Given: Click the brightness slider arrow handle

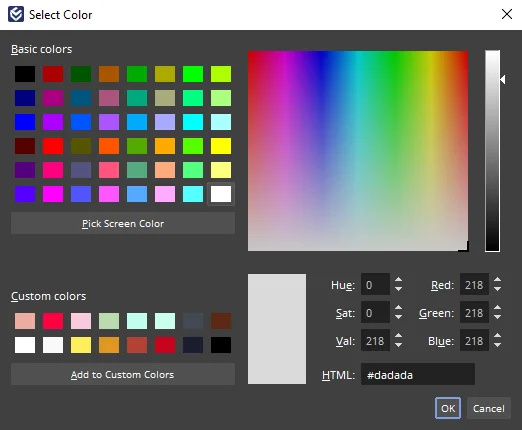Looking at the screenshot, I should (503, 80).
